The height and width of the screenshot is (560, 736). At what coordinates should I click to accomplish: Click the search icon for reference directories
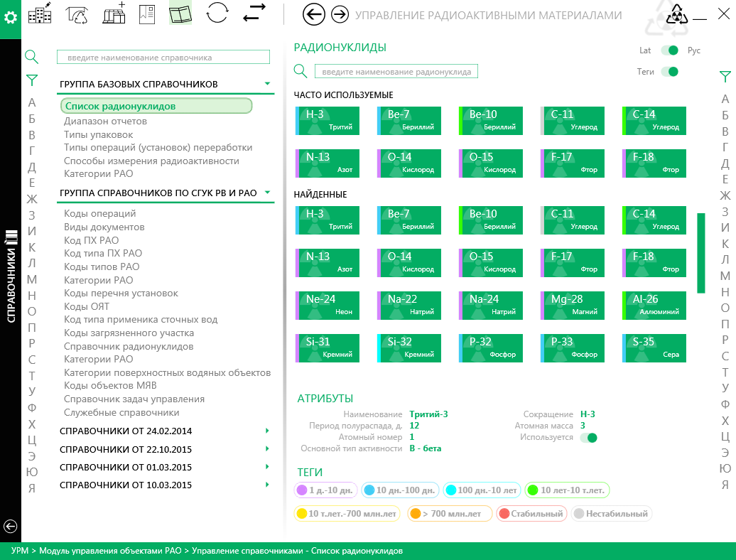31,57
